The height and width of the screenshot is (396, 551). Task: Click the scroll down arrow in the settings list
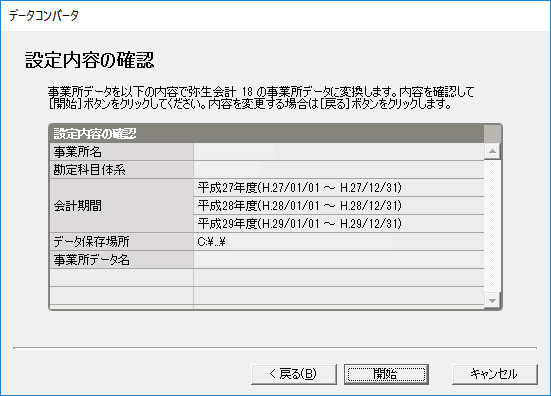click(492, 301)
